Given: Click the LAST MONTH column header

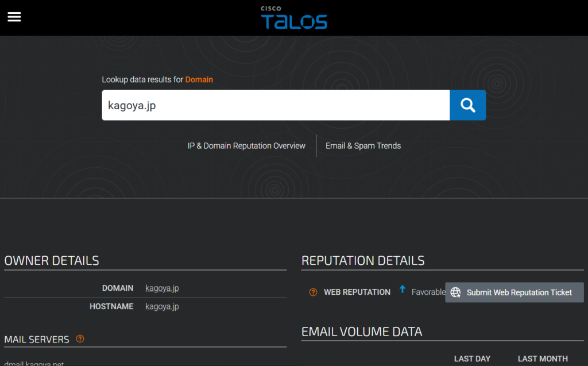Looking at the screenshot, I should point(543,359).
